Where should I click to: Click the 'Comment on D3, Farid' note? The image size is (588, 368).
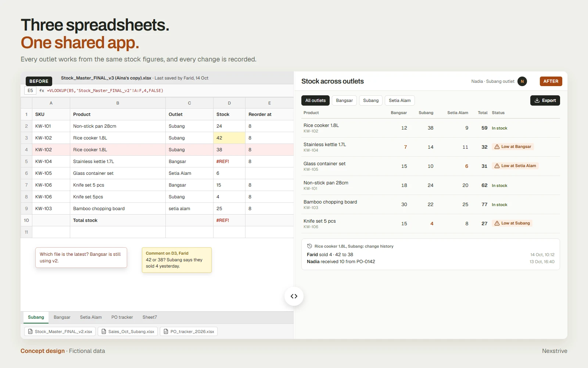tap(177, 260)
